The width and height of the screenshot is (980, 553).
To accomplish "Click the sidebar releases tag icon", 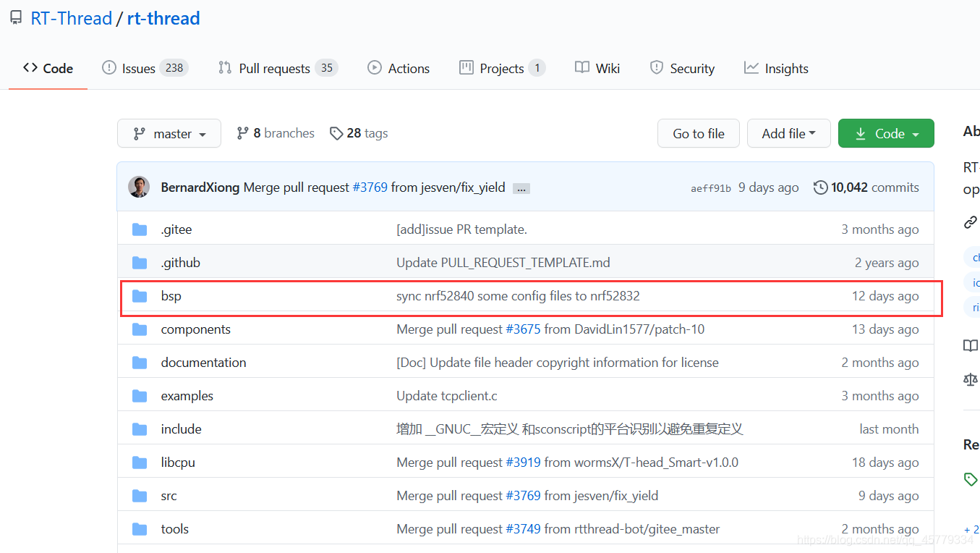I will point(971,479).
